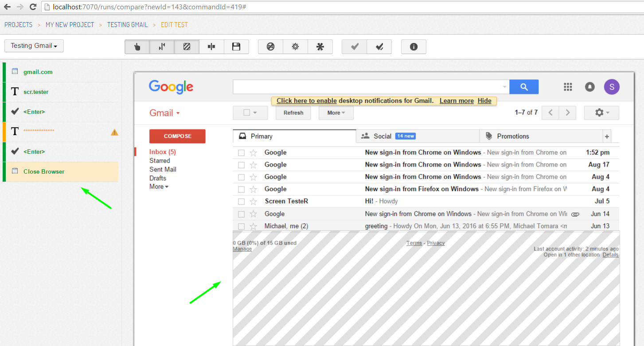Select the hatched exclusion area tool
644x346 pixels.
click(187, 47)
